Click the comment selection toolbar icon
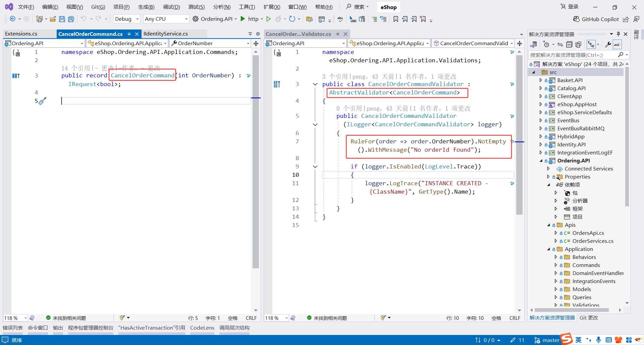 pos(374,19)
